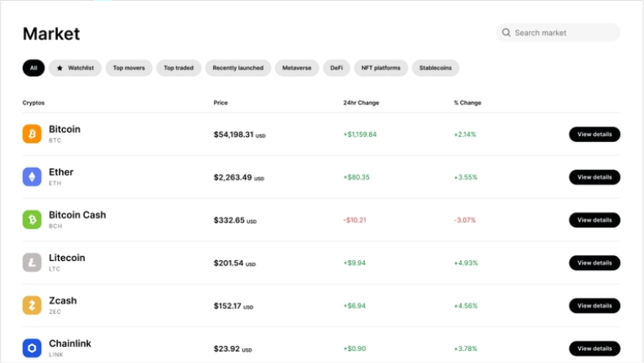The image size is (644, 363).
Task: Open NFT platforms category
Action: pos(381,68)
